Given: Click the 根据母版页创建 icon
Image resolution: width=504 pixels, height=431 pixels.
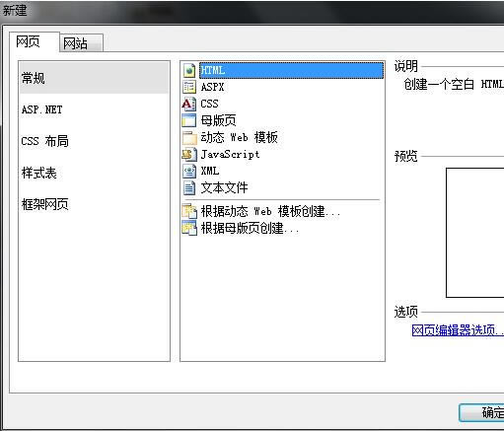Looking at the screenshot, I should pyautogui.click(x=189, y=228).
